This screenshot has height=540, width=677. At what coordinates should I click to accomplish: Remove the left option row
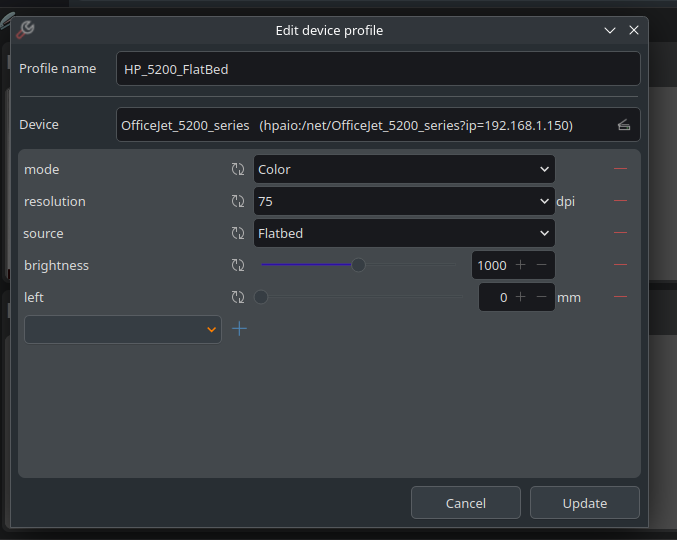[620, 297]
